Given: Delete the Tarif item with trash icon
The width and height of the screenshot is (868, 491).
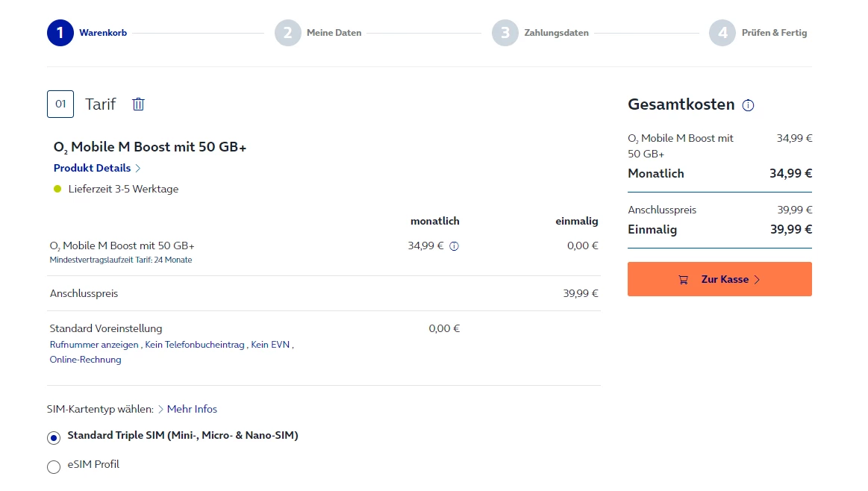Looking at the screenshot, I should pyautogui.click(x=138, y=104).
